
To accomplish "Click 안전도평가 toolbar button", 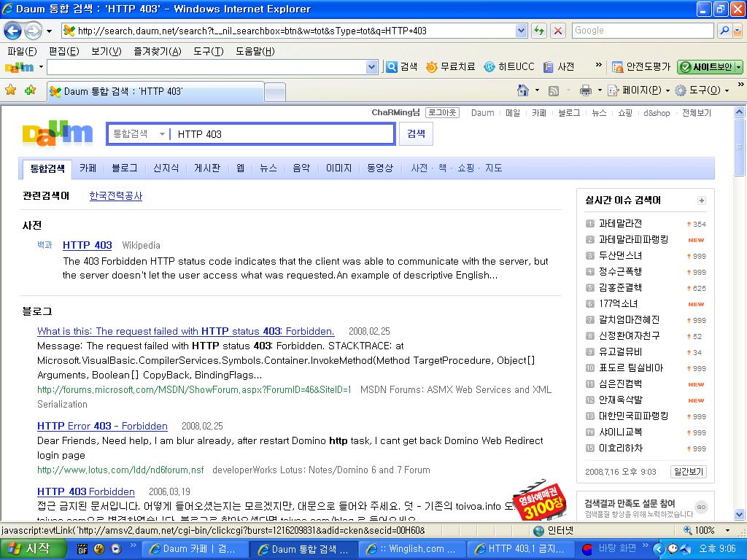I will pyautogui.click(x=641, y=66).
